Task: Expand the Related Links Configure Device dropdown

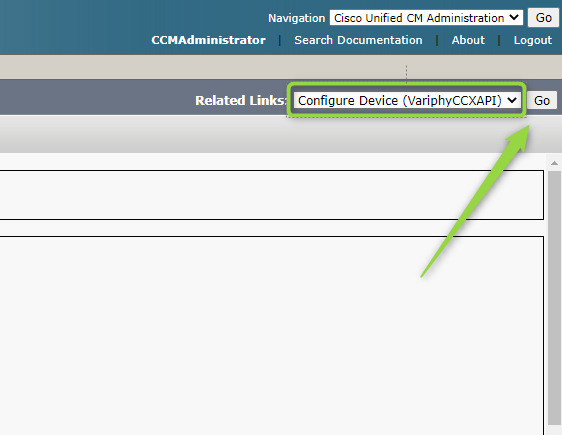Action: click(407, 100)
